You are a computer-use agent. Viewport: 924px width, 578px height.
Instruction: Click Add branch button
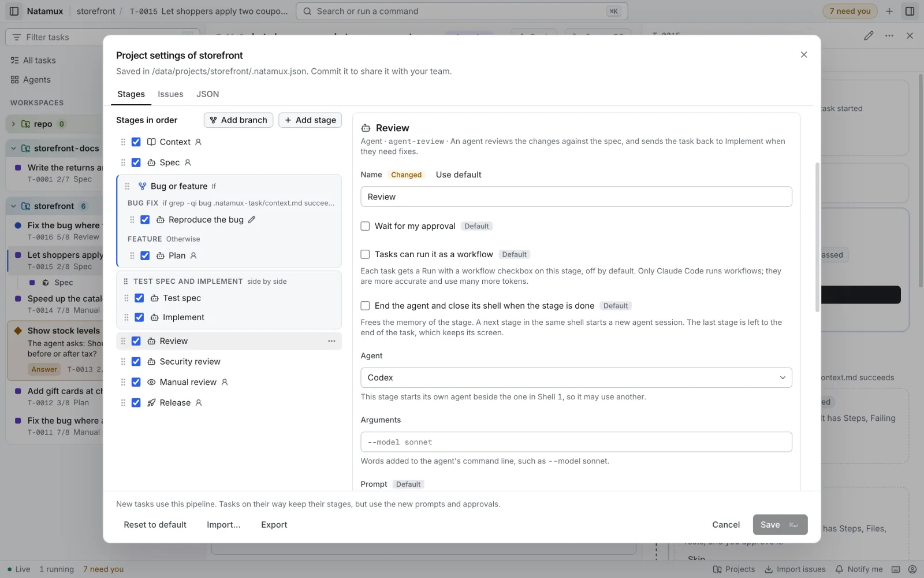point(239,120)
